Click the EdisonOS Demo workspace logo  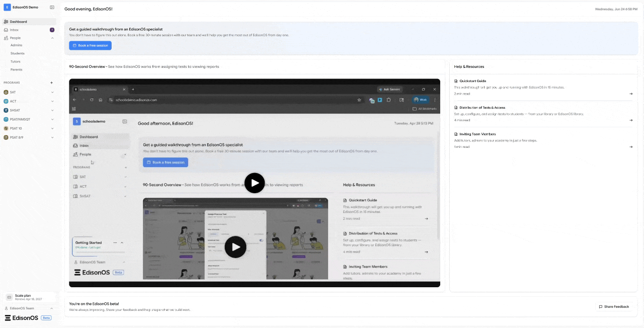(7, 7)
